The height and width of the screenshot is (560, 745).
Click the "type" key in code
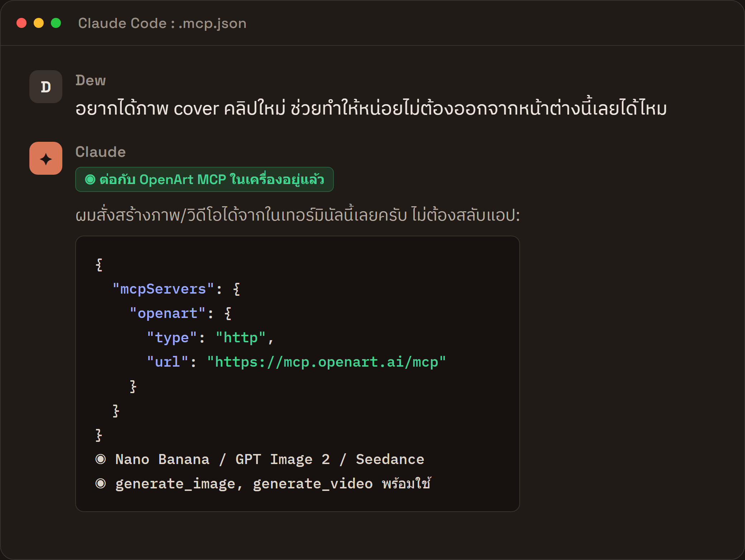coord(172,338)
